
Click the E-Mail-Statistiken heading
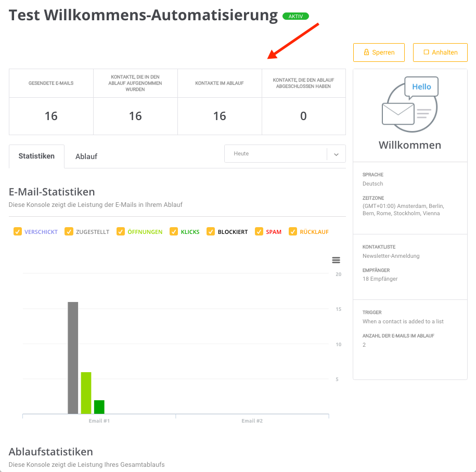point(52,192)
